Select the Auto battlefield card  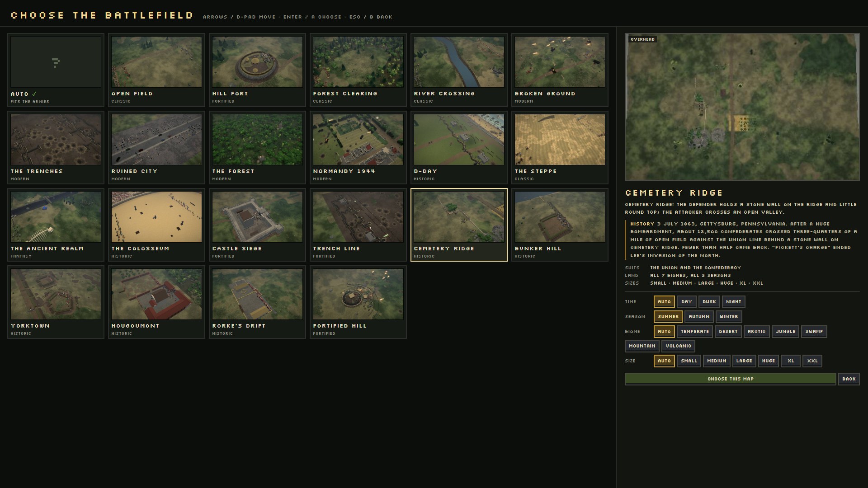pyautogui.click(x=56, y=70)
